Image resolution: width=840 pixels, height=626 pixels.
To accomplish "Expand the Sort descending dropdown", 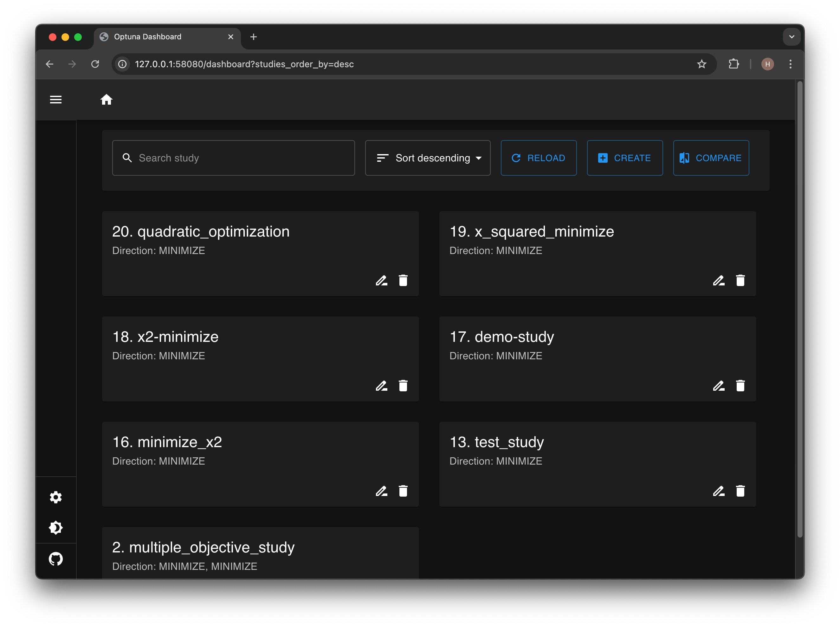I will (428, 158).
